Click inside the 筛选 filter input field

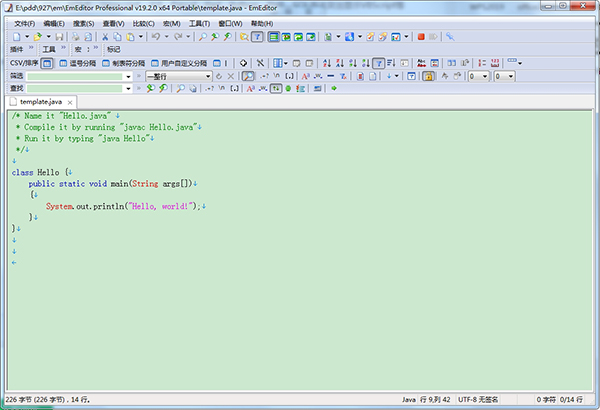tap(75, 76)
